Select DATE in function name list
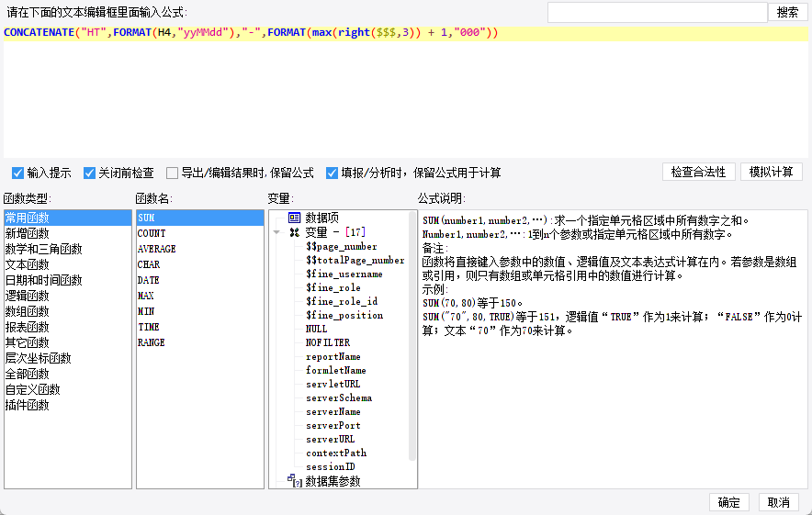The height and width of the screenshot is (515, 812). (x=200, y=280)
